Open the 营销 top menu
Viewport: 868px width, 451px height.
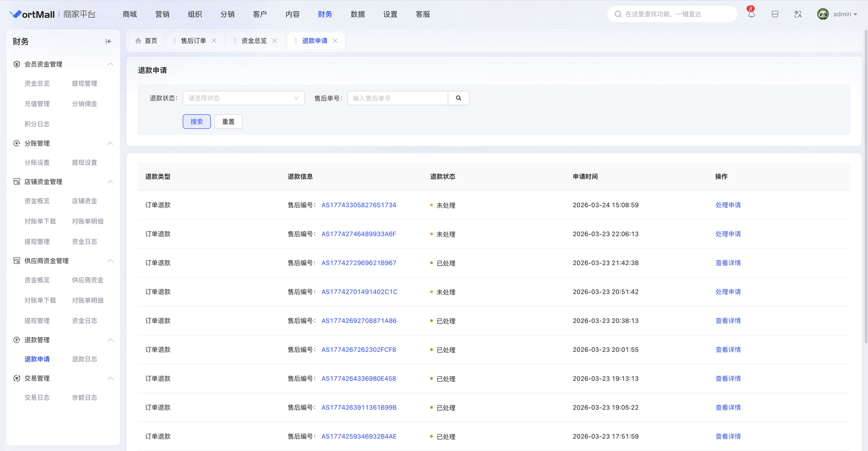pyautogui.click(x=162, y=15)
